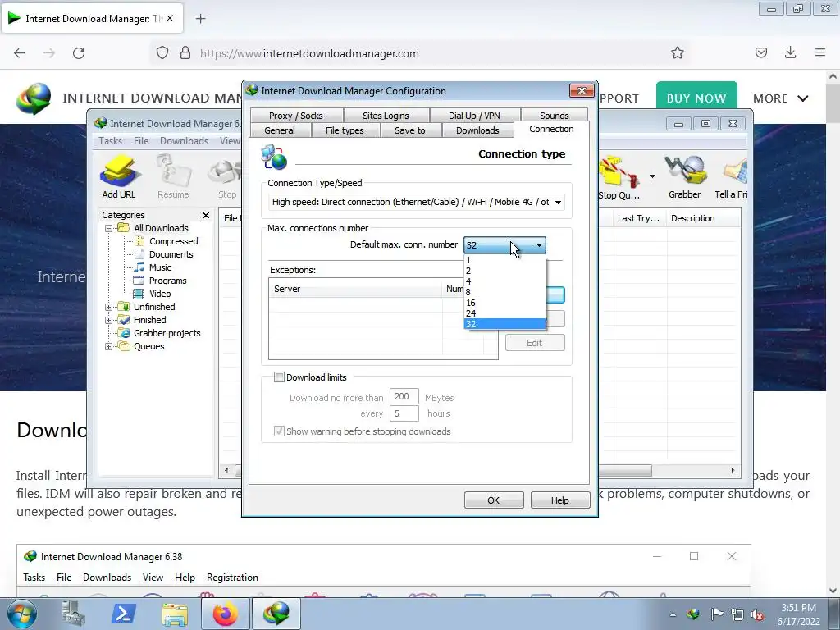840x630 pixels.
Task: Collapse the All Downloads tree node
Action: (109, 228)
